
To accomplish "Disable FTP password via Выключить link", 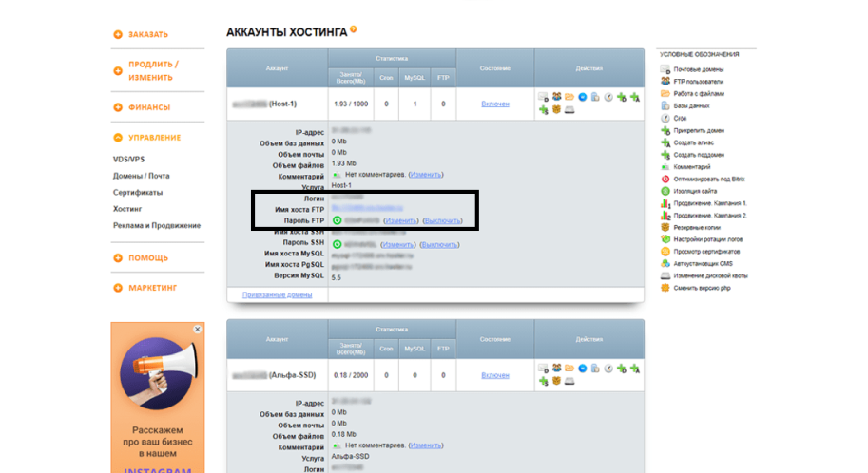I will (442, 220).
